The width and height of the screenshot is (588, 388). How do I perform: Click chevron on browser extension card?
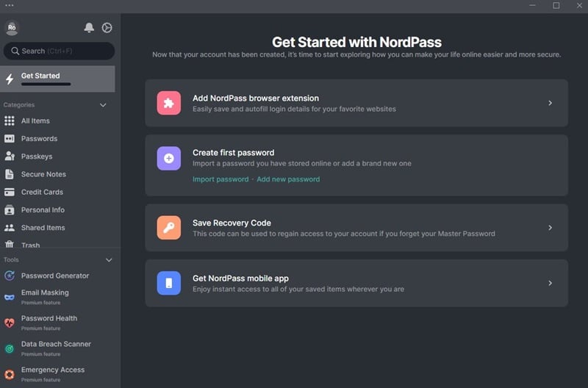click(x=550, y=103)
